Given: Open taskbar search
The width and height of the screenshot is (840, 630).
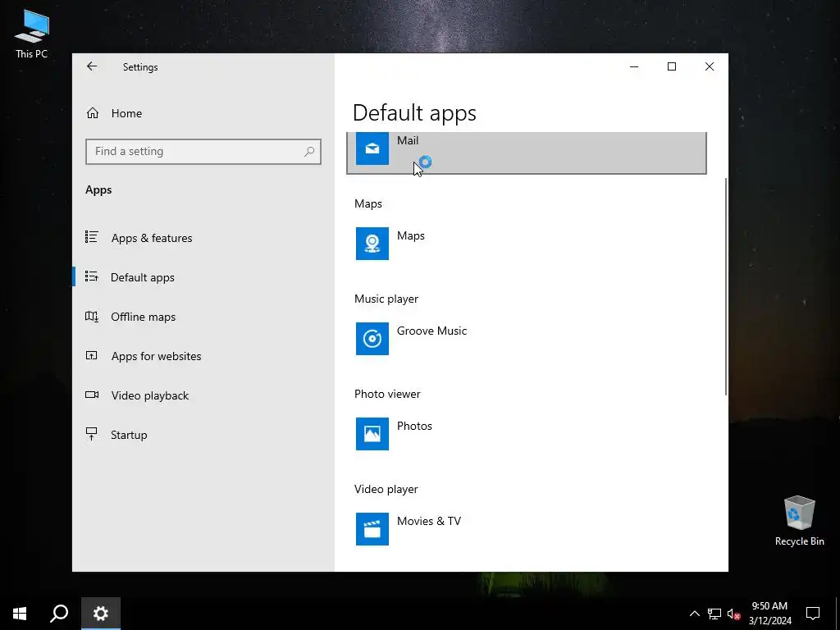Looking at the screenshot, I should [x=59, y=614].
